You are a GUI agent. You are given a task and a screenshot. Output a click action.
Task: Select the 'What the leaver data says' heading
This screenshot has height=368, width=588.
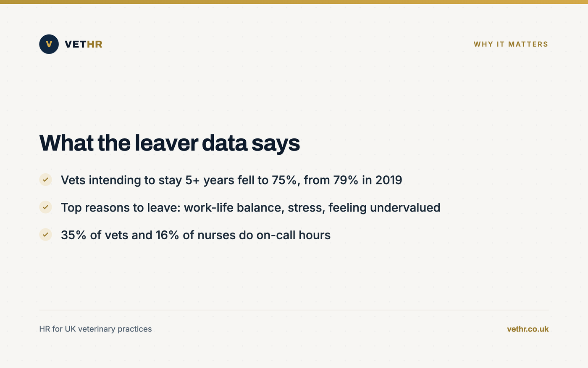tap(170, 143)
